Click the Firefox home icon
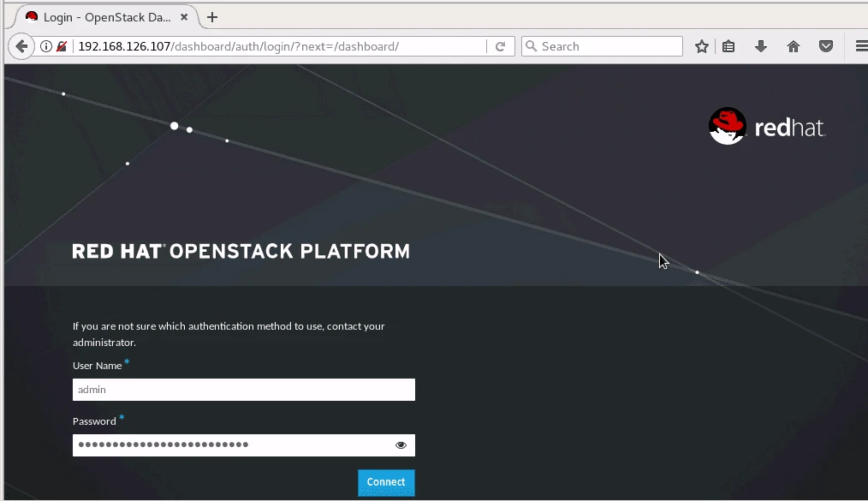Screen dimensions: 868x501 794,46
